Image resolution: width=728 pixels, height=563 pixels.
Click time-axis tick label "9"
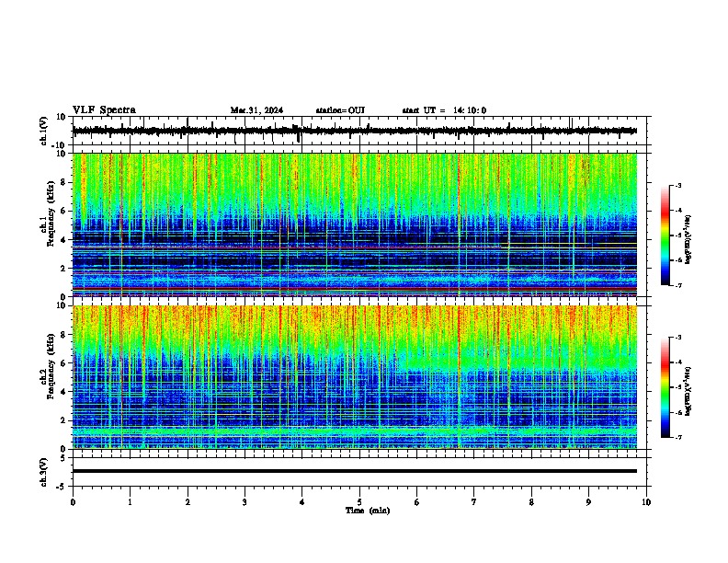588,502
